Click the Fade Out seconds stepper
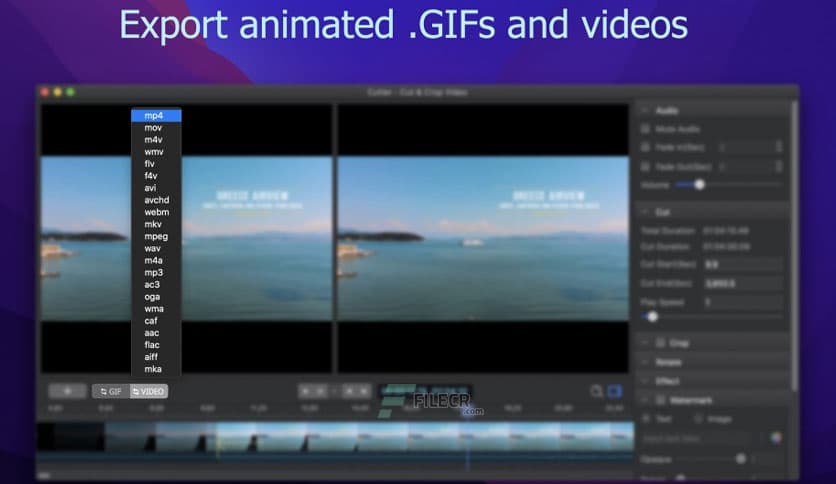836x484 pixels. point(779,167)
